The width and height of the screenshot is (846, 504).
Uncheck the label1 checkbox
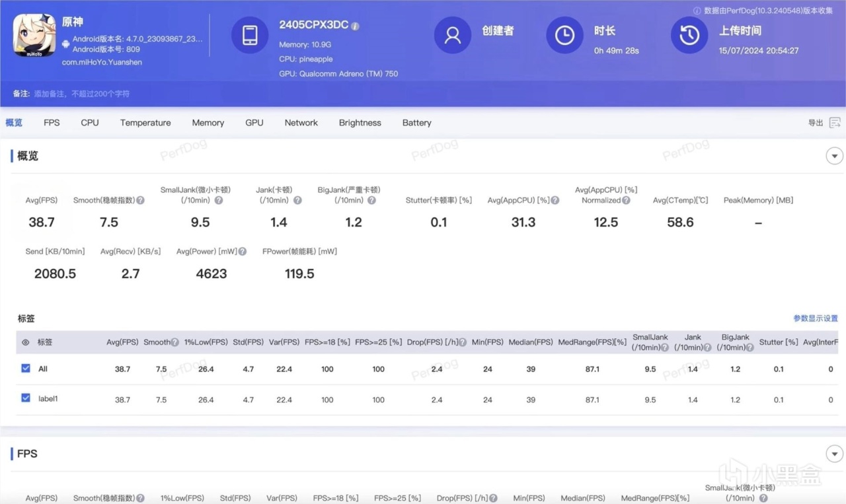(26, 398)
